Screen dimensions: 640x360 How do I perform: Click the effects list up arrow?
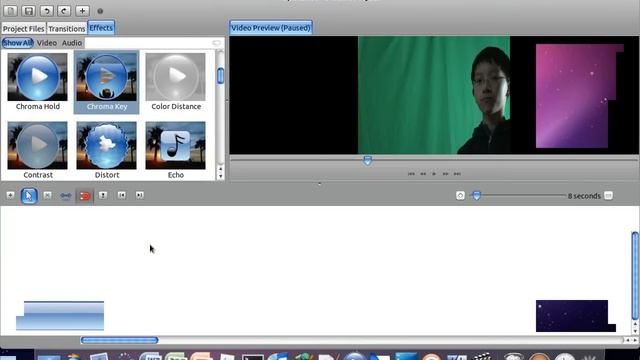tap(220, 169)
